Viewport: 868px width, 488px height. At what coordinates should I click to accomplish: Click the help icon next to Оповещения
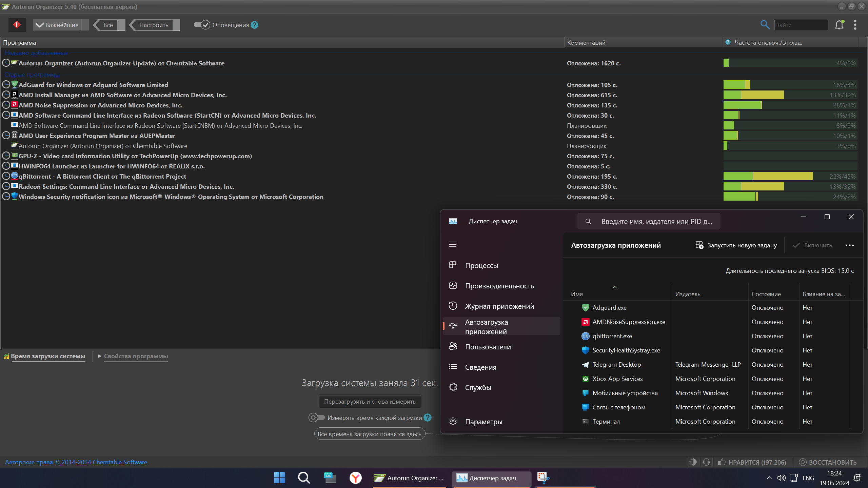click(255, 25)
